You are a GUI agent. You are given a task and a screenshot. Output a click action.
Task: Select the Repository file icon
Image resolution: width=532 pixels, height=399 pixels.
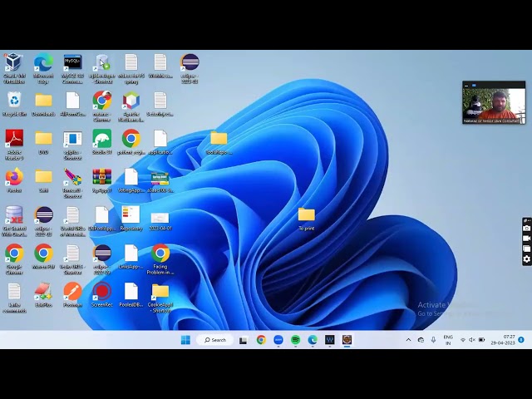coord(131,214)
